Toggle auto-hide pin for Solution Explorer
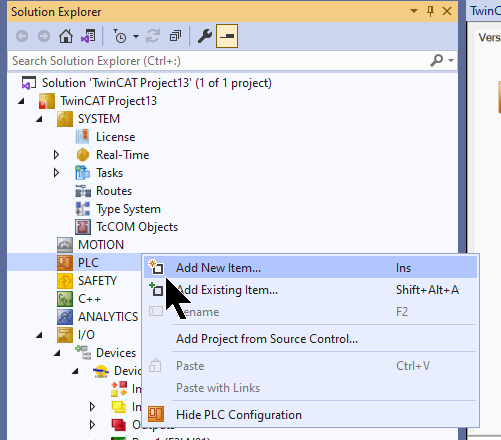Viewport: 501px width, 440px height. pos(430,11)
